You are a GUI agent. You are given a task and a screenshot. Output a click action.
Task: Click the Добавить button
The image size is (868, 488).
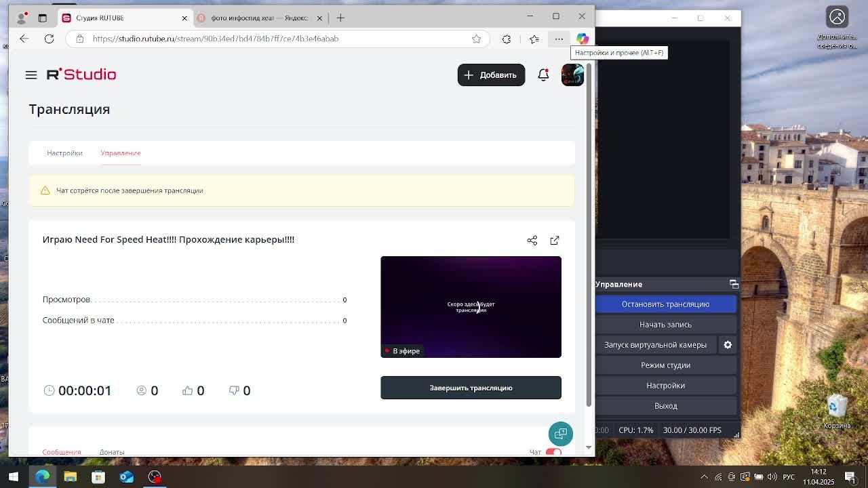point(491,75)
